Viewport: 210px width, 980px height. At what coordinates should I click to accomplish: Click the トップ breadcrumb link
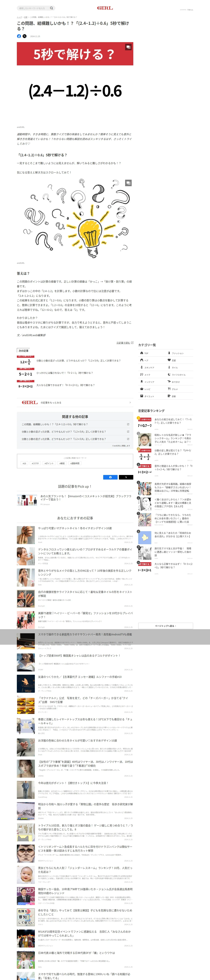pyautogui.click(x=19, y=17)
